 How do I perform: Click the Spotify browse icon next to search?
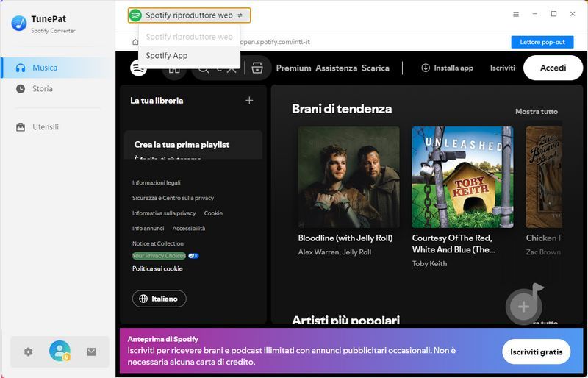point(257,68)
